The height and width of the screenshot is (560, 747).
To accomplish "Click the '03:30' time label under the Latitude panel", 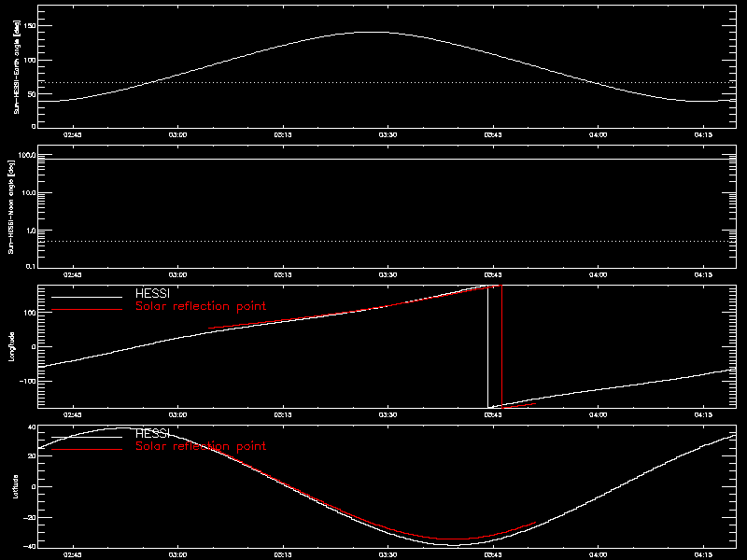I will point(388,554).
